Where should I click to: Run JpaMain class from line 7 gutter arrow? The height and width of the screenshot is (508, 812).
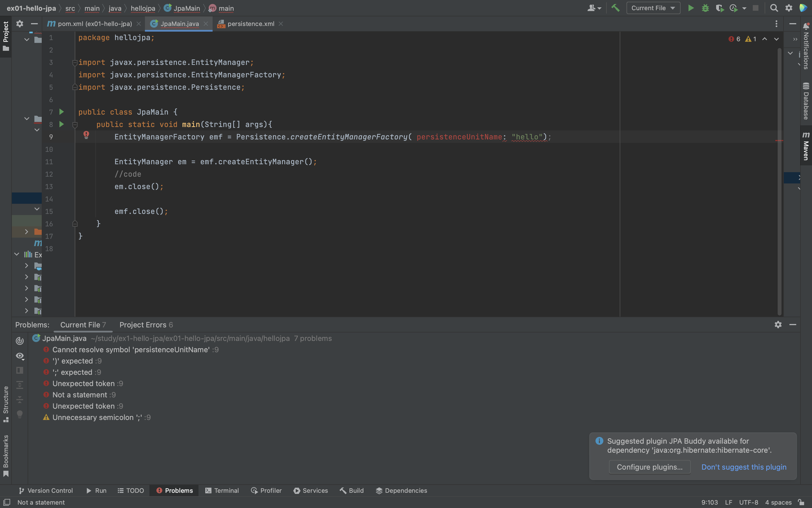(x=61, y=111)
